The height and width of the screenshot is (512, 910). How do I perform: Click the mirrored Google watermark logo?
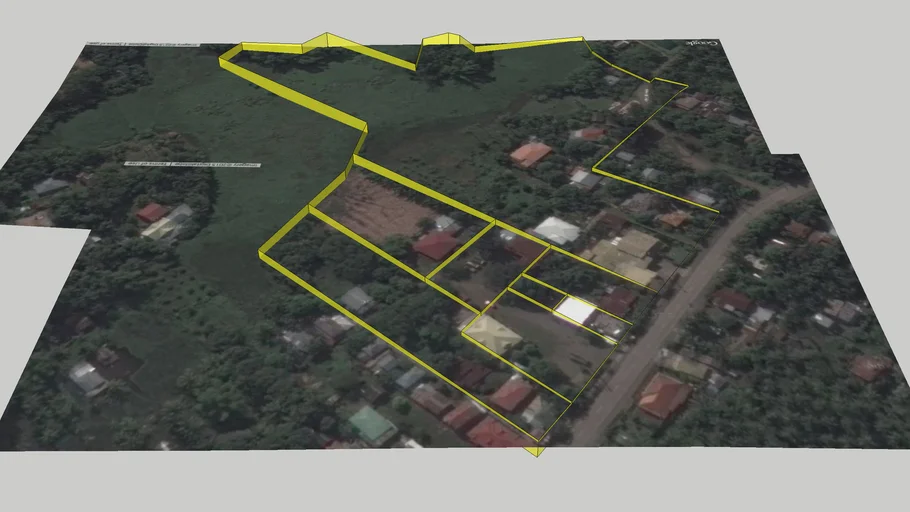click(703, 44)
